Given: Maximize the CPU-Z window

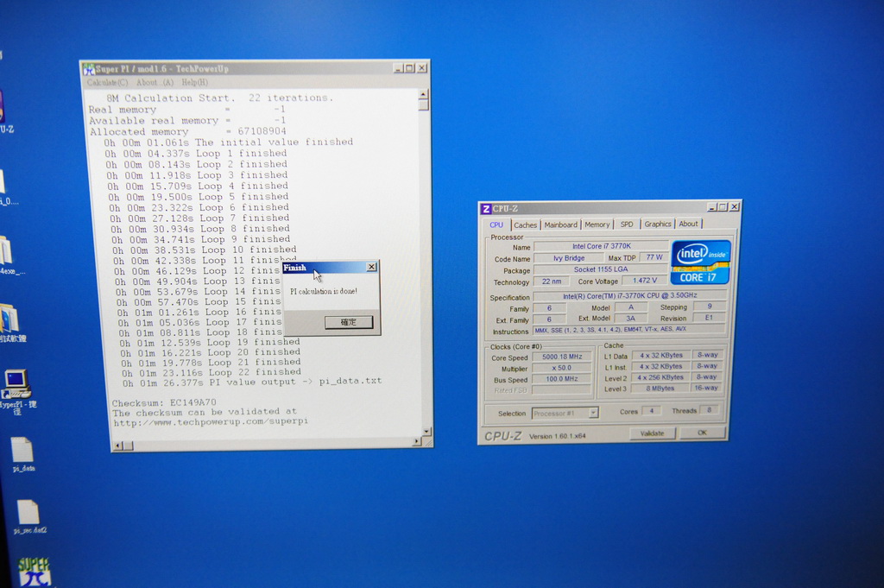Looking at the screenshot, I should (723, 207).
